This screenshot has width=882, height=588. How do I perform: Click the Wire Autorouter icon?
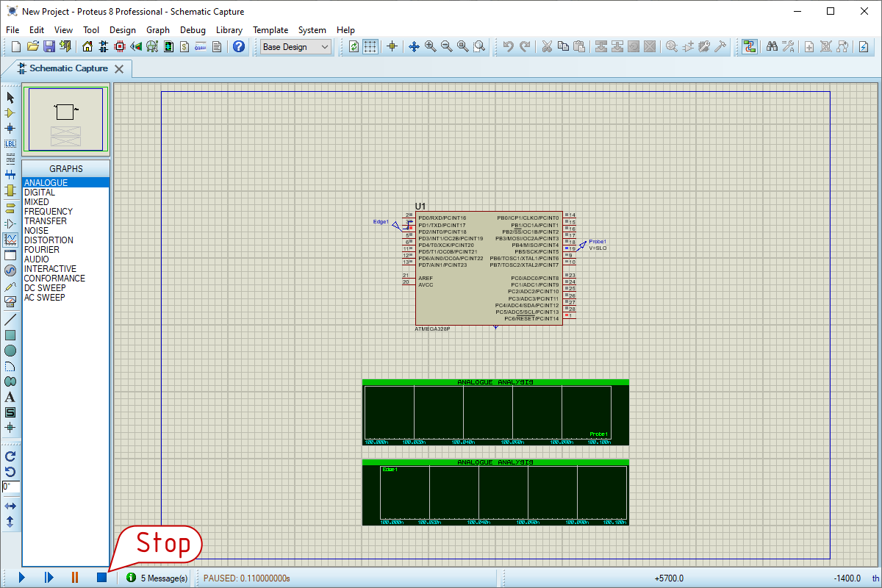click(749, 46)
